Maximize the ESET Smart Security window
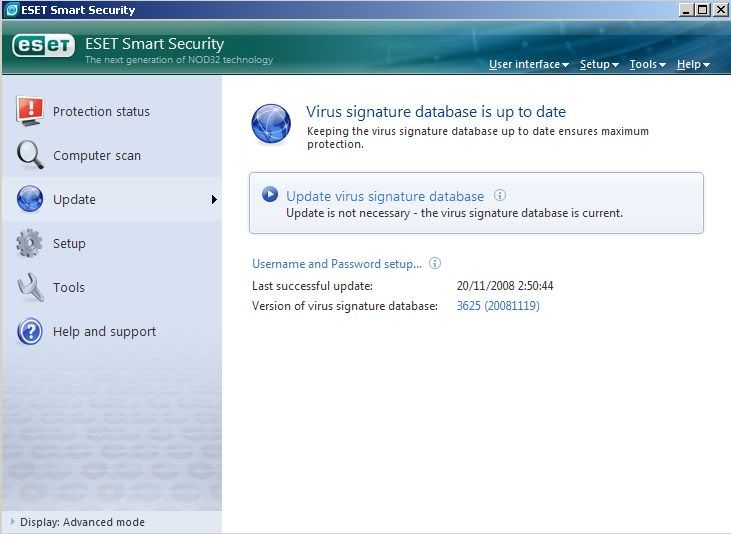The image size is (731, 534). 703,10
